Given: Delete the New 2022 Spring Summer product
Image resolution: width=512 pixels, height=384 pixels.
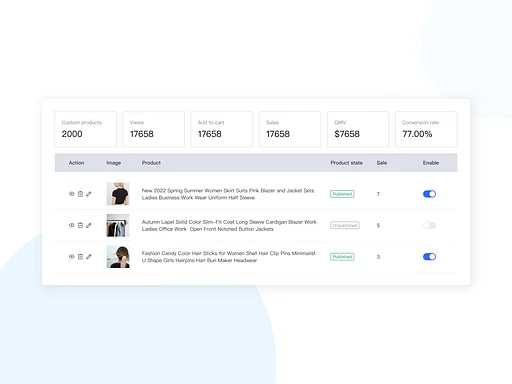Looking at the screenshot, I should coord(80,194).
